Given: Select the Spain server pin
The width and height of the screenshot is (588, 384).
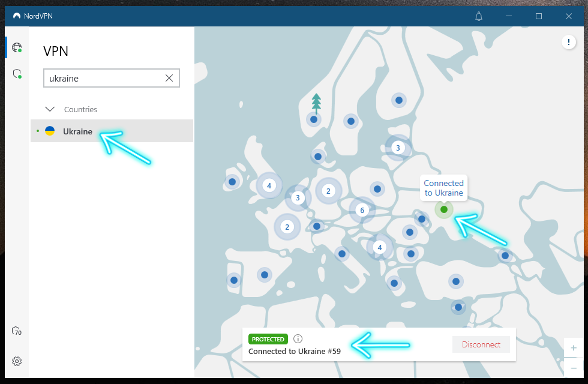Looking at the screenshot, I should pos(265,275).
